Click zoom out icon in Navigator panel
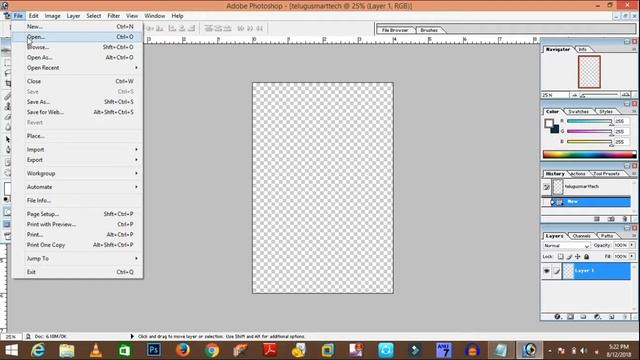Screen dimensions: 640x360 [x=575, y=95]
